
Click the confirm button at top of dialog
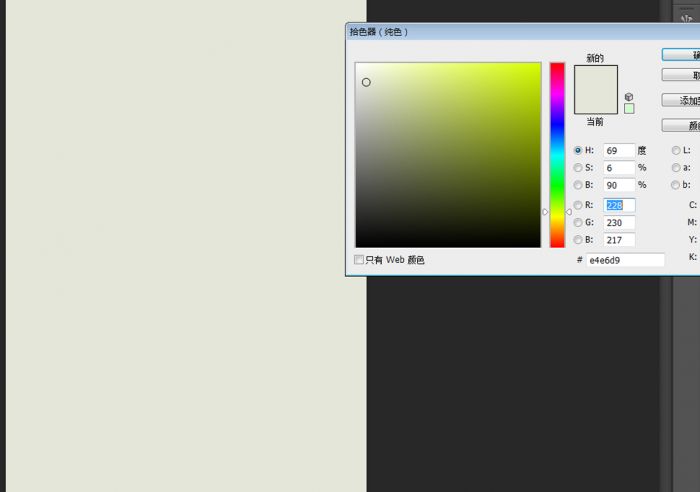(681, 55)
